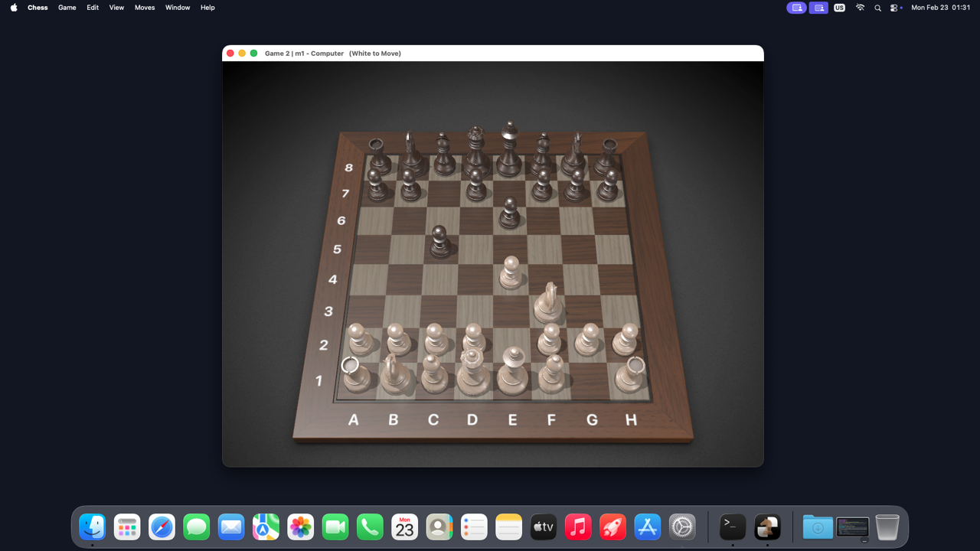The width and height of the screenshot is (980, 551).
Task: Select the white bishop on f1
Action: [x=551, y=374]
